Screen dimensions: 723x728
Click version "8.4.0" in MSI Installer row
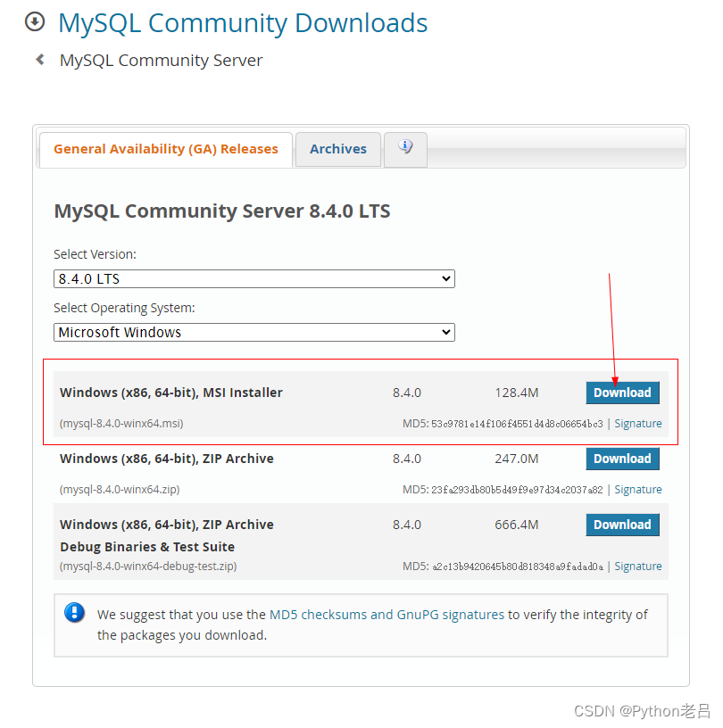pyautogui.click(x=406, y=393)
